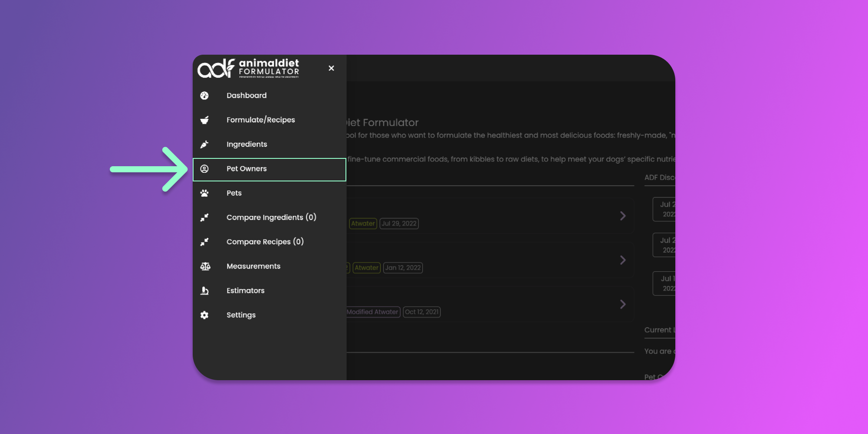
Task: Select the Measurements menu entry
Action: [x=253, y=266]
